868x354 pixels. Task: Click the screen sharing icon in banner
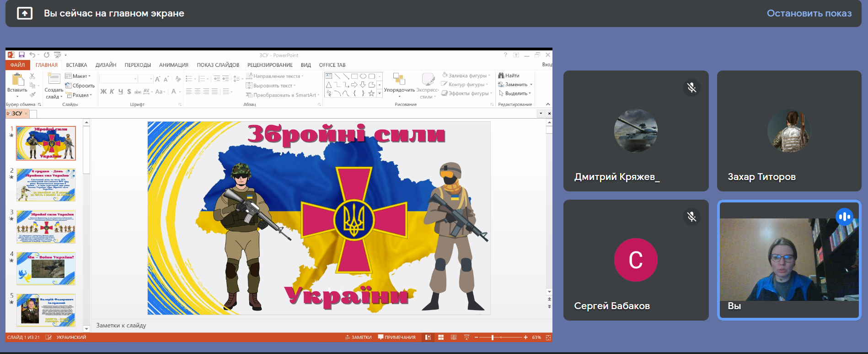(x=25, y=13)
